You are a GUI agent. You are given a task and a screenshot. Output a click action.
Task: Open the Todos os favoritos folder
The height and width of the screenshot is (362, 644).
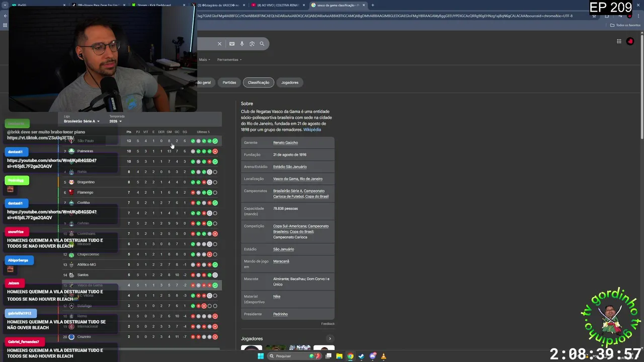click(x=625, y=25)
